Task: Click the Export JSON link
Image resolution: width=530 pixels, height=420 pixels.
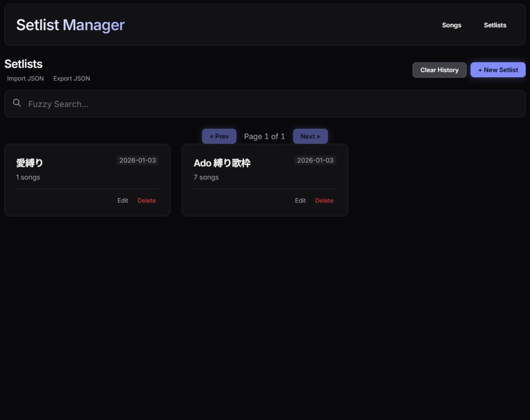Action: point(71,78)
